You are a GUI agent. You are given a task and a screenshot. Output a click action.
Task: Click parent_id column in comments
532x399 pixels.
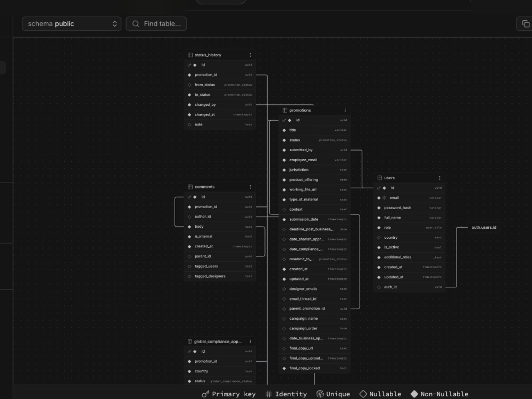point(220,256)
